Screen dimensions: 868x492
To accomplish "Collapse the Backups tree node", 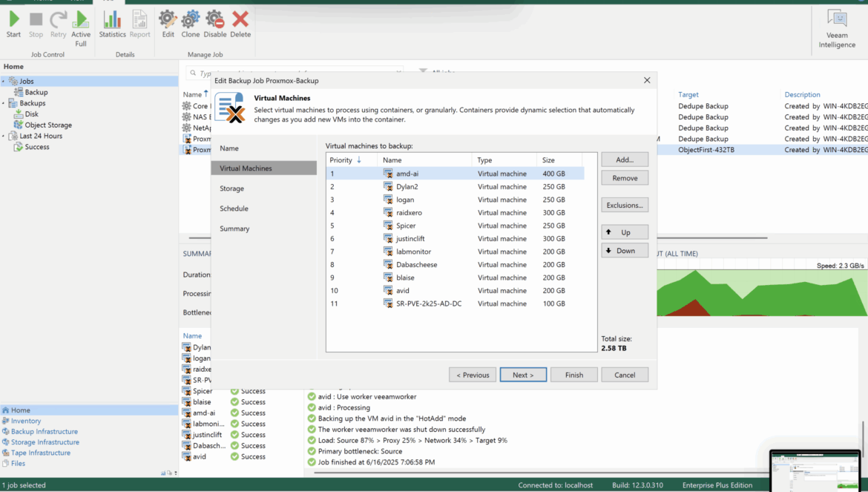I will tap(3, 103).
